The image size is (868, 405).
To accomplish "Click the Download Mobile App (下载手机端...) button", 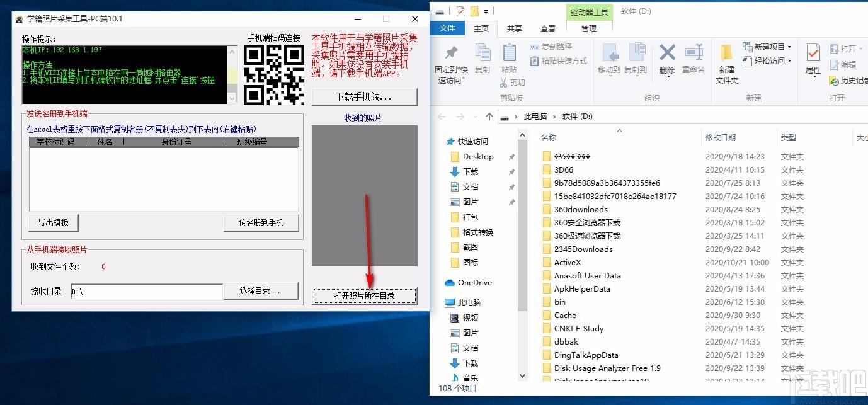I will coord(364,97).
